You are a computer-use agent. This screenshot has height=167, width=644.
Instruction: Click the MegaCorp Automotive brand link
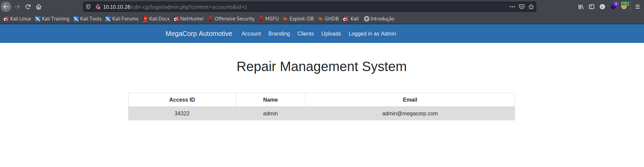tap(199, 34)
